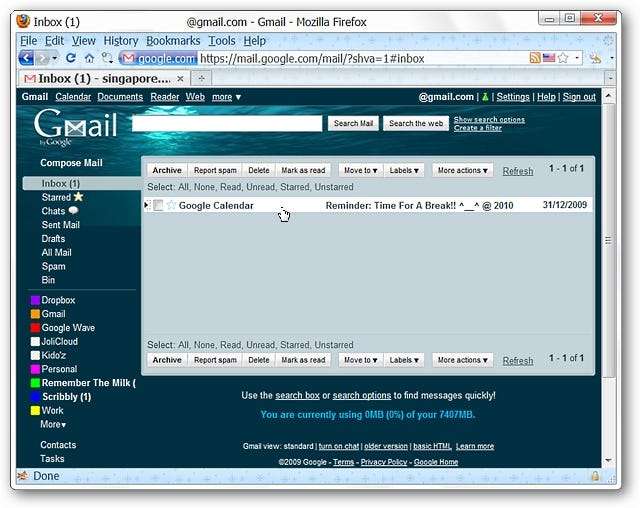Viewport: 640px width, 508px height.
Task: Click in the Gmail search box
Action: 227,123
